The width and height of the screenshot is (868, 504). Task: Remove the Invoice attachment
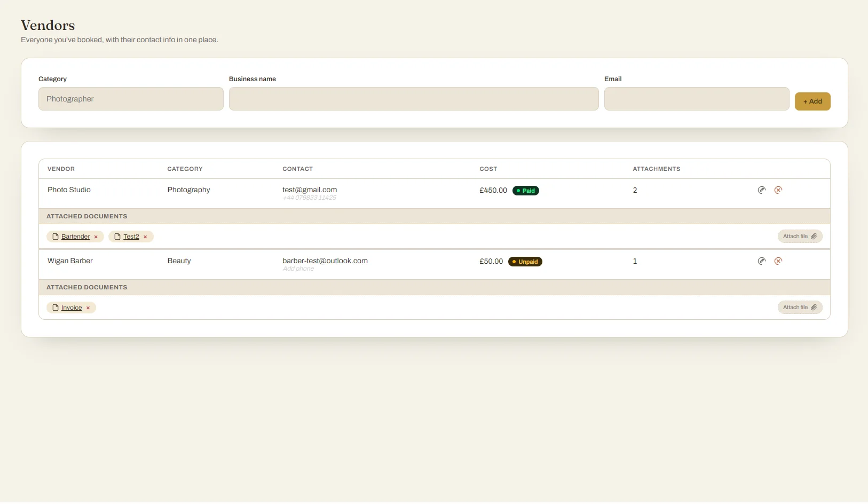click(88, 308)
